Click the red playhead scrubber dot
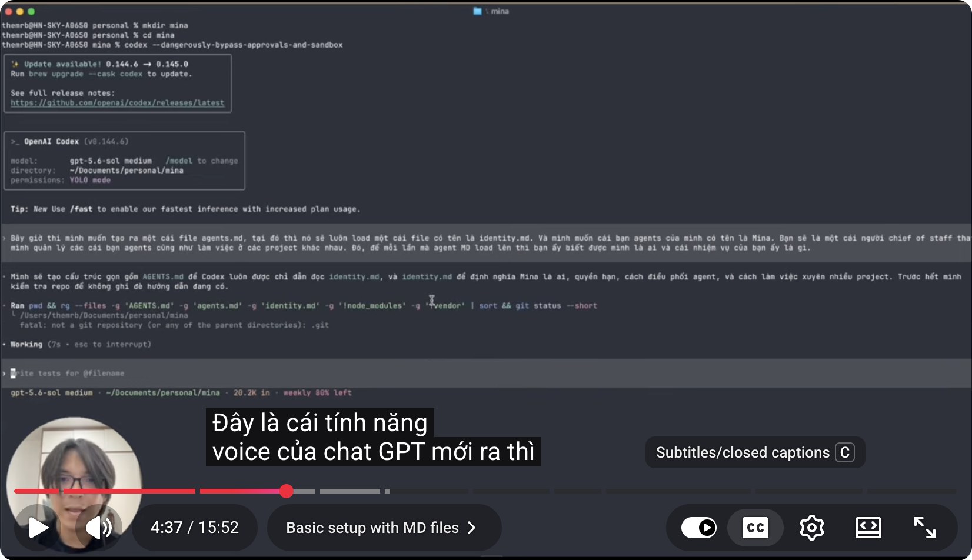The width and height of the screenshot is (972, 560). tap(287, 491)
